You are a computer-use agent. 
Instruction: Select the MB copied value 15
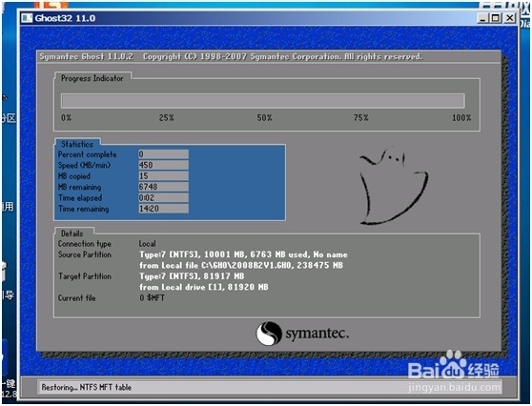tap(163, 176)
